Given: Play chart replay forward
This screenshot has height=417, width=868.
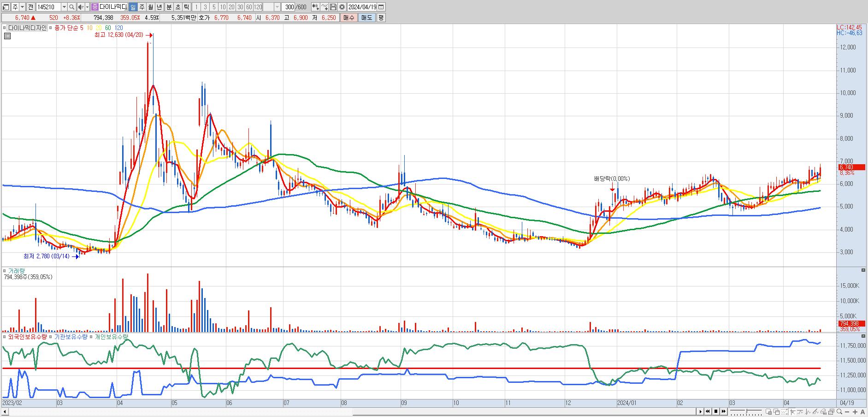Looking at the screenshot, I should 700,411.
